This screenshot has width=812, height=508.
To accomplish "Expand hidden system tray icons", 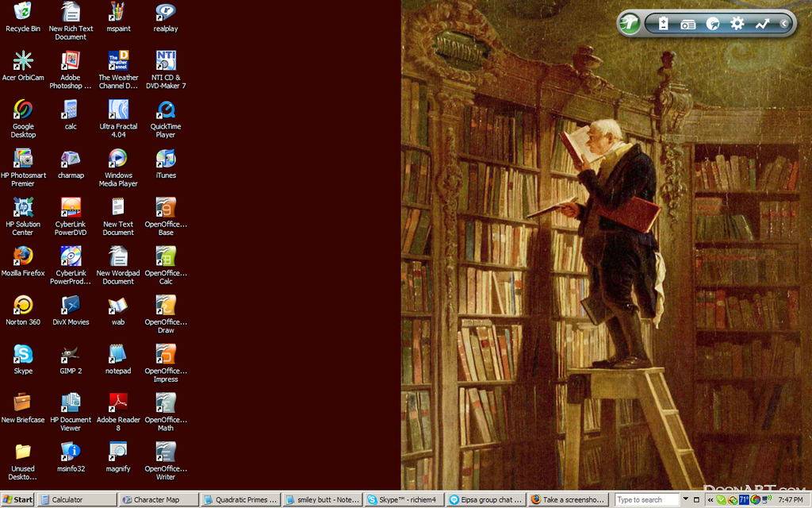I will (709, 500).
